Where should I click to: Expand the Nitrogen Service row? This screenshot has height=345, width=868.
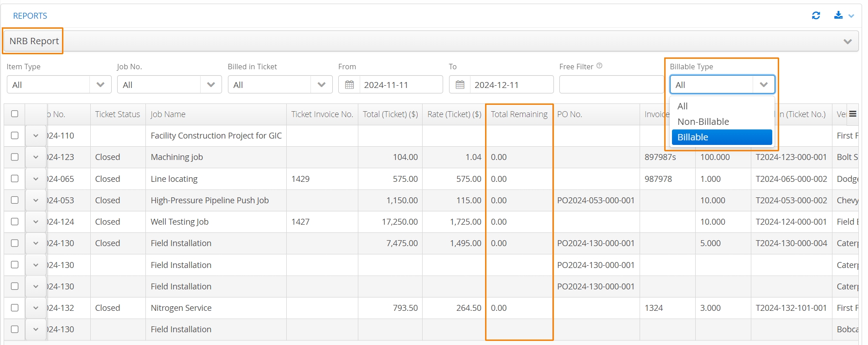(x=36, y=308)
